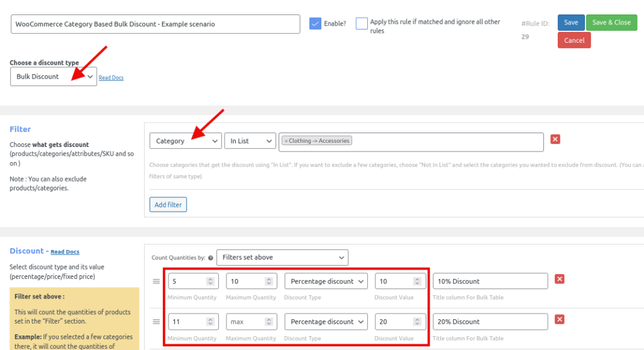The image size is (644, 350).
Task: Check Apply this rule and ignore all other rules
Action: 362,23
